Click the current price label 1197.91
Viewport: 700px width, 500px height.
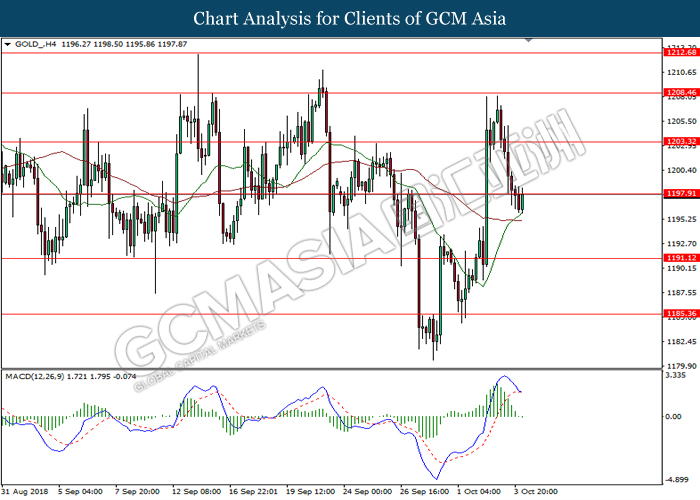(x=681, y=193)
